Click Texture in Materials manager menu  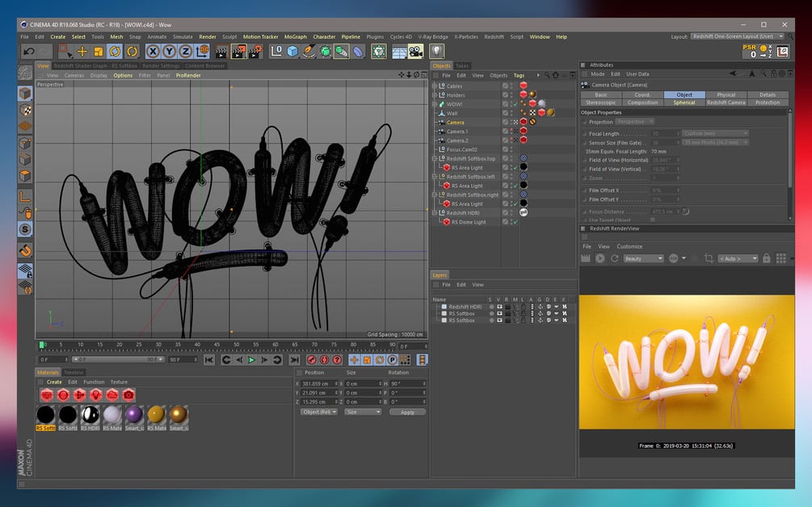point(119,382)
